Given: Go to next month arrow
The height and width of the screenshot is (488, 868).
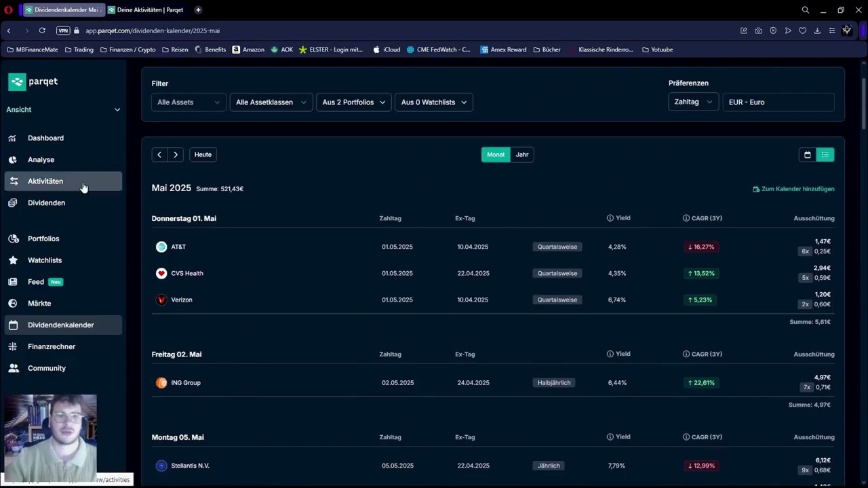Looking at the screenshot, I should [x=176, y=155].
